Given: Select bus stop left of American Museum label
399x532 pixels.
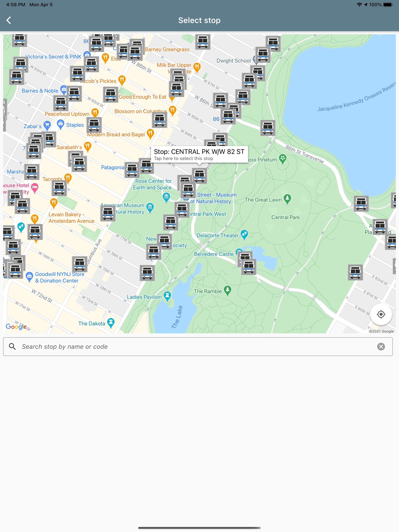Looking at the screenshot, I should 108,213.
